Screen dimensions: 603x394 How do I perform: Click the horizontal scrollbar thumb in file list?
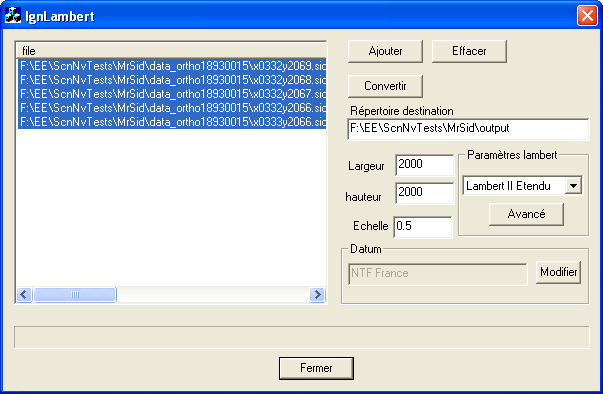coord(75,295)
